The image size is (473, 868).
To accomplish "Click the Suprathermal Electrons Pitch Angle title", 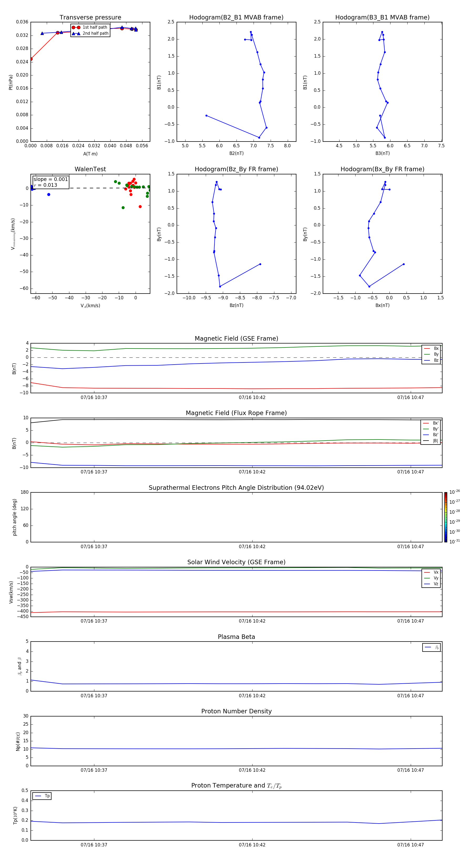I will point(236,488).
